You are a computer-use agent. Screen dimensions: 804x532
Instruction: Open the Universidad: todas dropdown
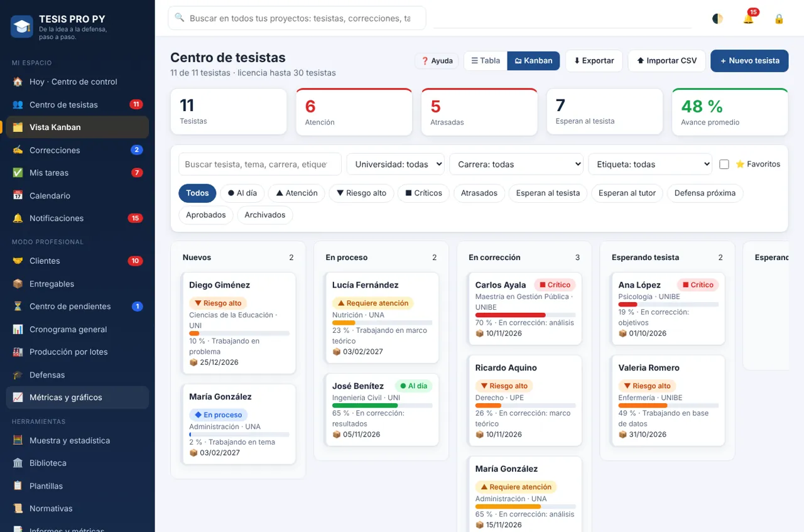coord(395,164)
